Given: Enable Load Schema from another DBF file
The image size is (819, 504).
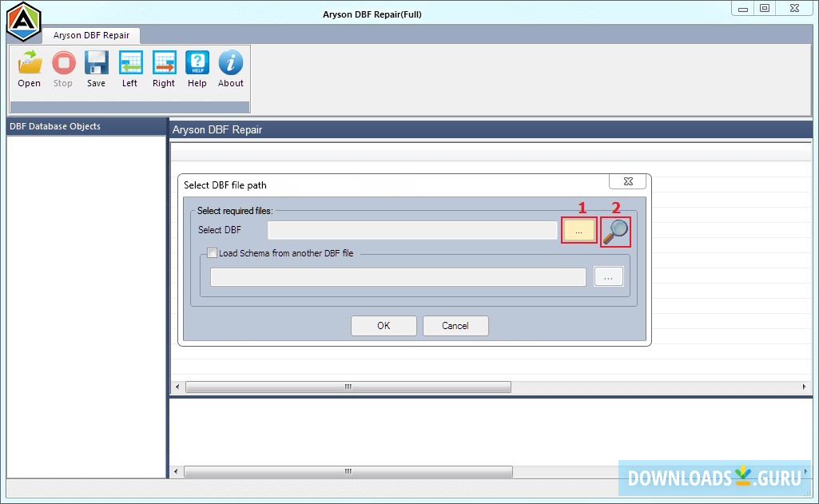Looking at the screenshot, I should (212, 253).
